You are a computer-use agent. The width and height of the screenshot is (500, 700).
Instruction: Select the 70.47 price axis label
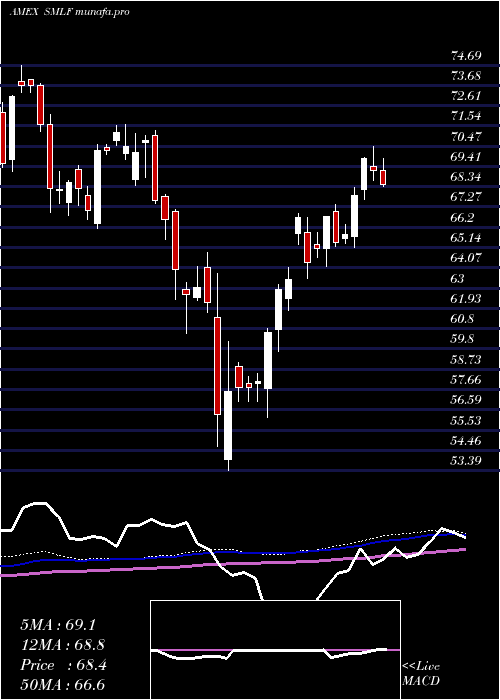tap(466, 137)
